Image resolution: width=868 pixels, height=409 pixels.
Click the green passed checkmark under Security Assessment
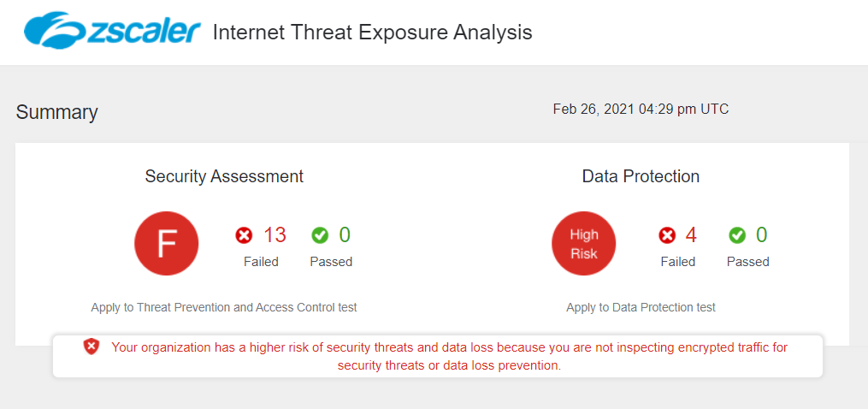pos(320,235)
